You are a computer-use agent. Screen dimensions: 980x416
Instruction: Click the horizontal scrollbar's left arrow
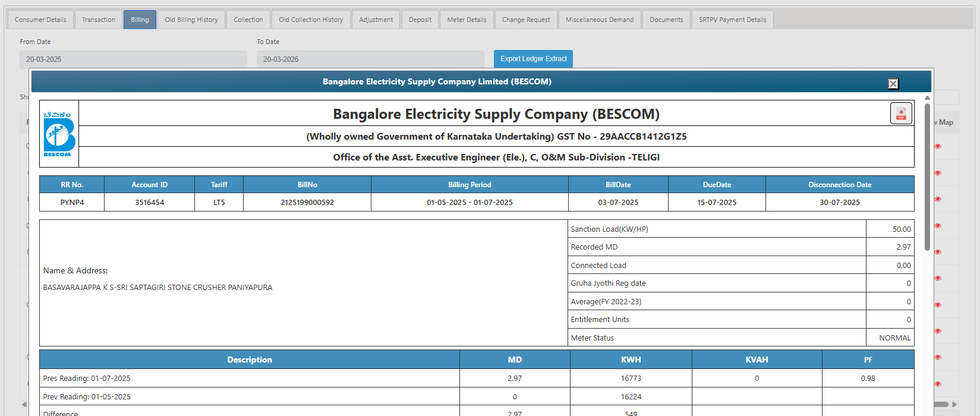point(24,405)
